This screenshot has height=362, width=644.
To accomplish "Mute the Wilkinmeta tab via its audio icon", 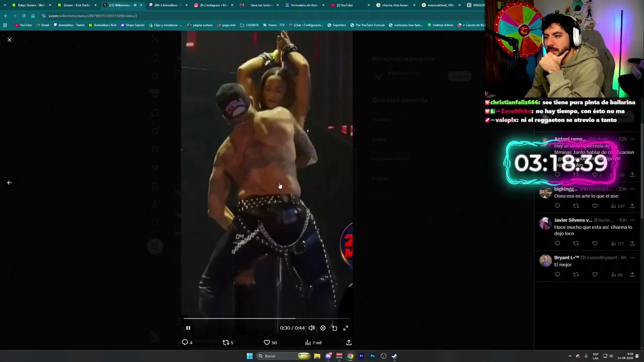I will click(134, 5).
